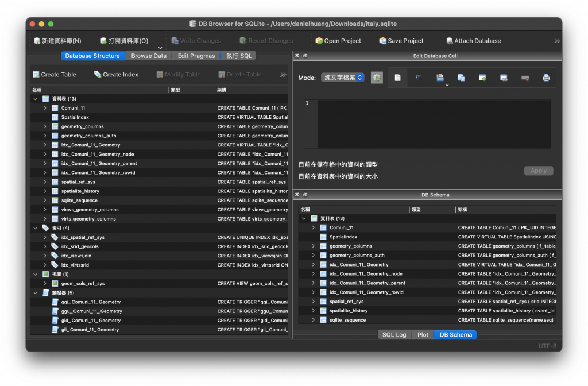
Task: Click the printer icon in Edit Database Cell
Action: 546,78
